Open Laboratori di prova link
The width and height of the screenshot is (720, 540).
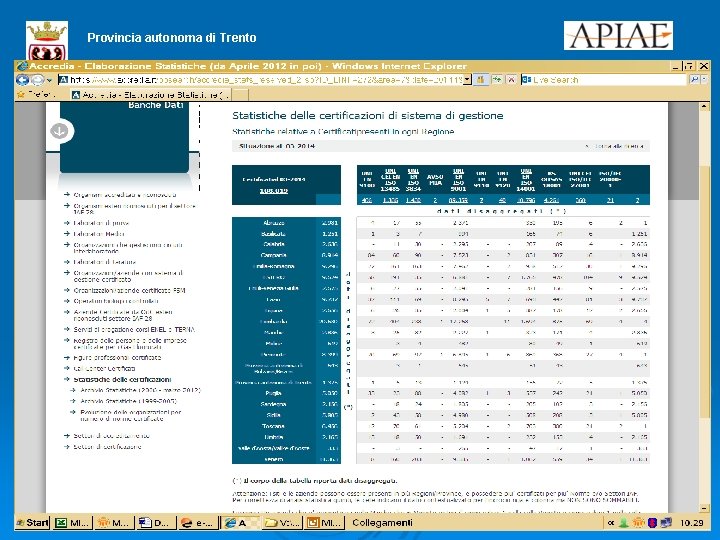point(101,223)
